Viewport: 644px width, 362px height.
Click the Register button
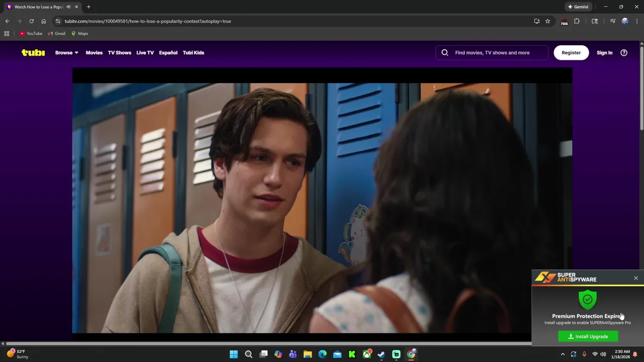point(571,52)
